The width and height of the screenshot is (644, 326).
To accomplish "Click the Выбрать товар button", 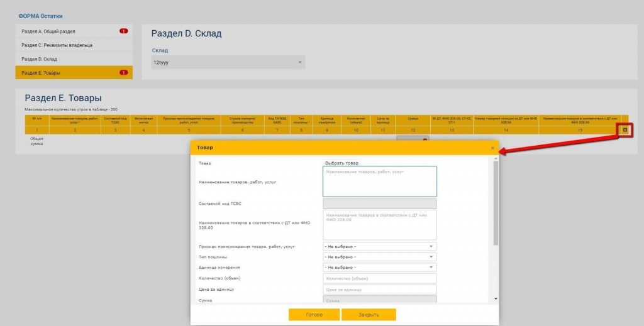I will [341, 163].
